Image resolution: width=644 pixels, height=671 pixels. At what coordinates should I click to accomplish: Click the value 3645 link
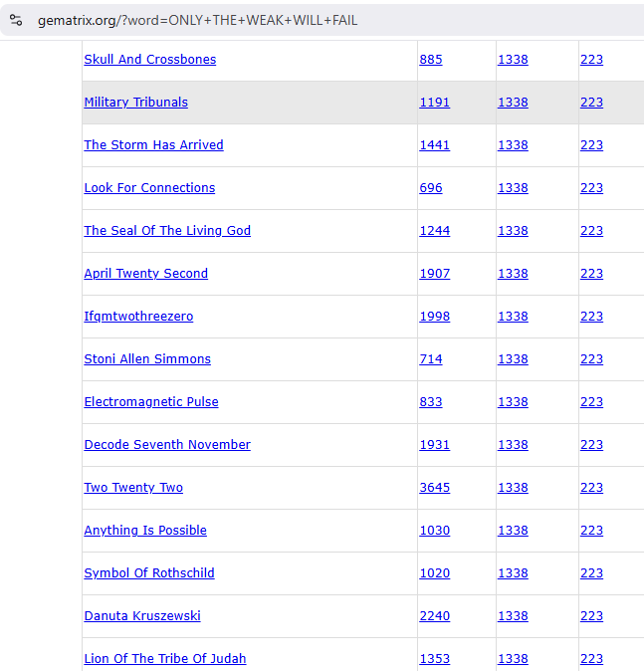click(x=435, y=488)
